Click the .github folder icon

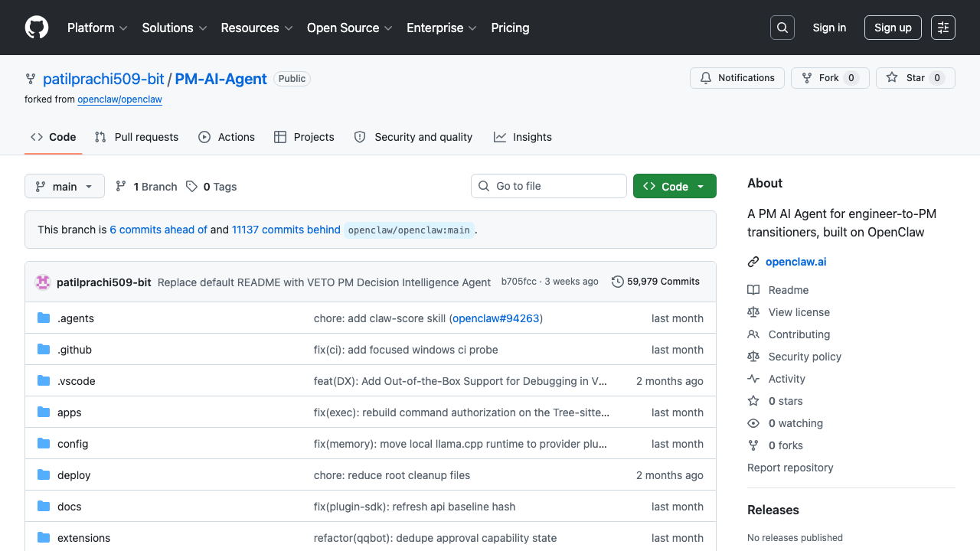click(x=44, y=350)
